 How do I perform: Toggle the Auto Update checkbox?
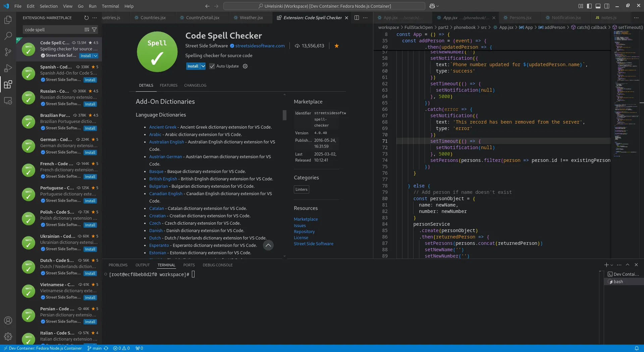click(x=212, y=66)
